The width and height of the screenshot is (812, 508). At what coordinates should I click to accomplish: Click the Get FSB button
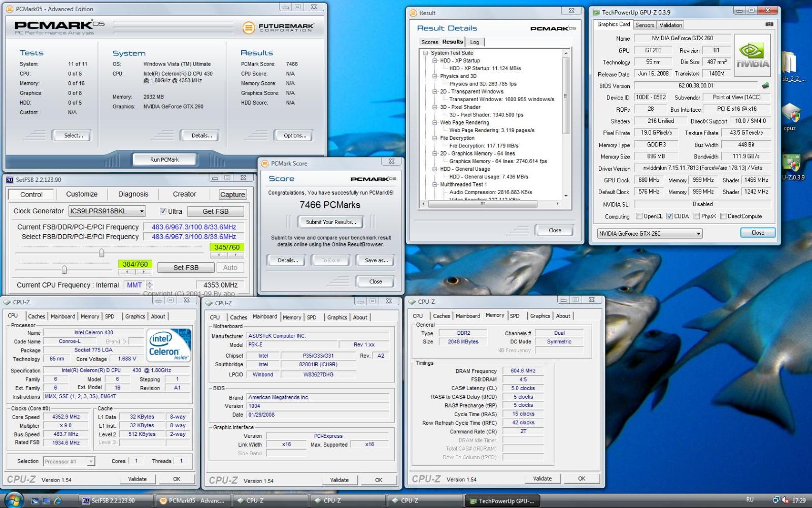pos(215,211)
